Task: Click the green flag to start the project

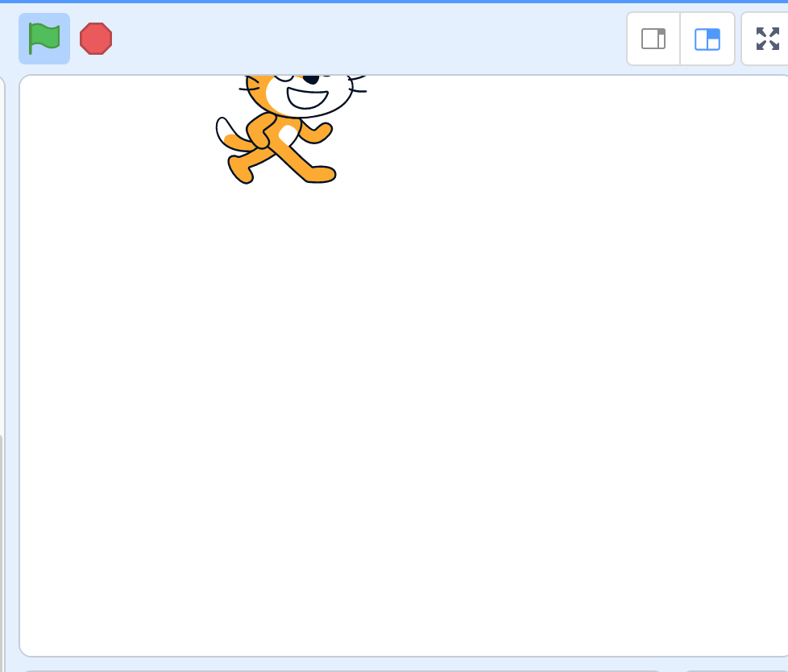Action: pos(44,39)
